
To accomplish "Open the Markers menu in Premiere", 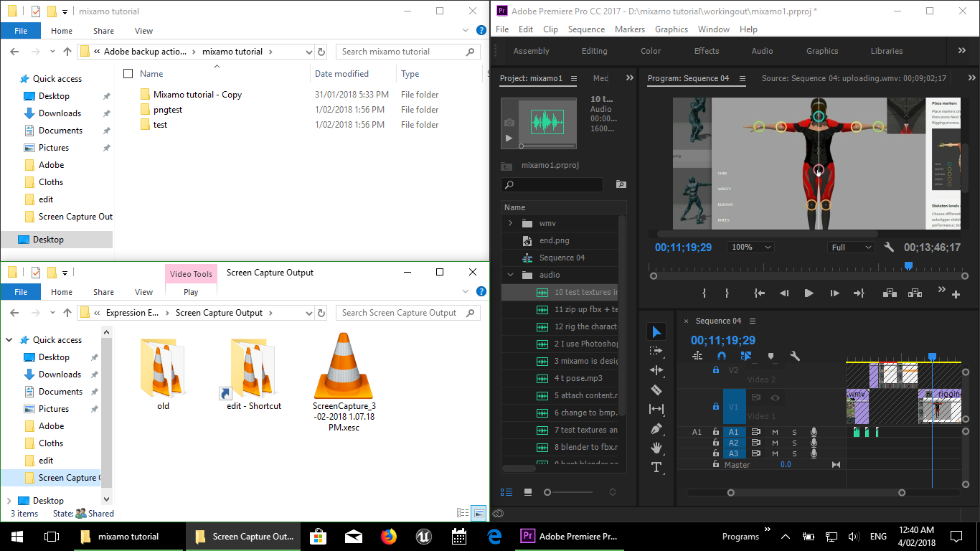I will tap(629, 29).
